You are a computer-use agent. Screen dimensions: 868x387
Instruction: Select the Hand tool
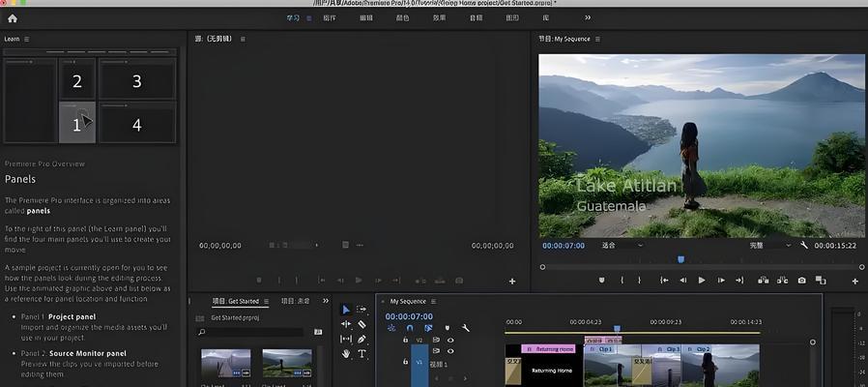(x=346, y=353)
